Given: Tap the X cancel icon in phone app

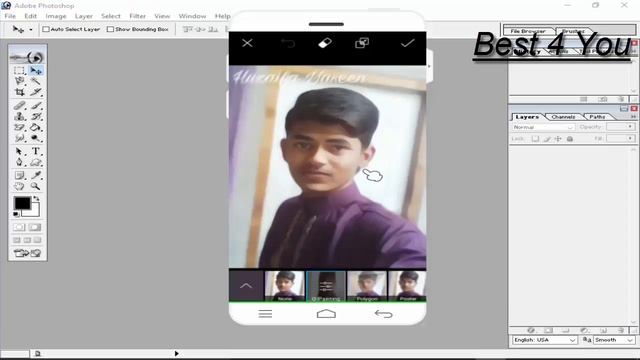Looking at the screenshot, I should [x=247, y=43].
